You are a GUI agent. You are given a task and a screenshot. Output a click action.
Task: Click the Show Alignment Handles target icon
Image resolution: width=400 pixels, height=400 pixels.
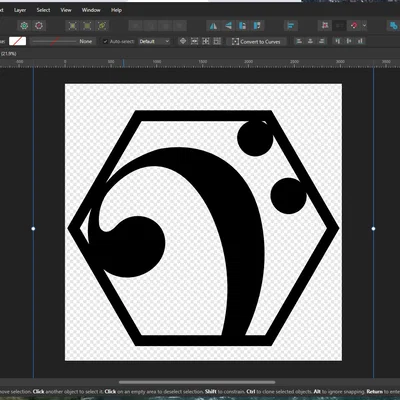(183, 41)
